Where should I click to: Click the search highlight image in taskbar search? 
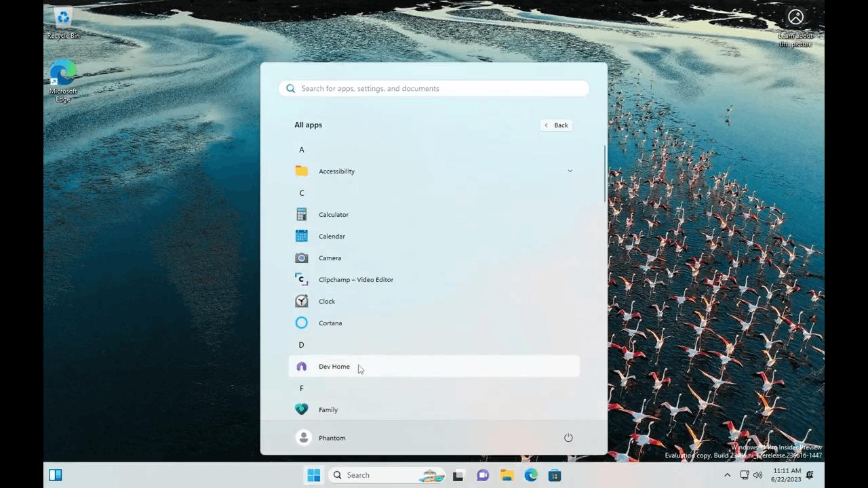tap(431, 475)
